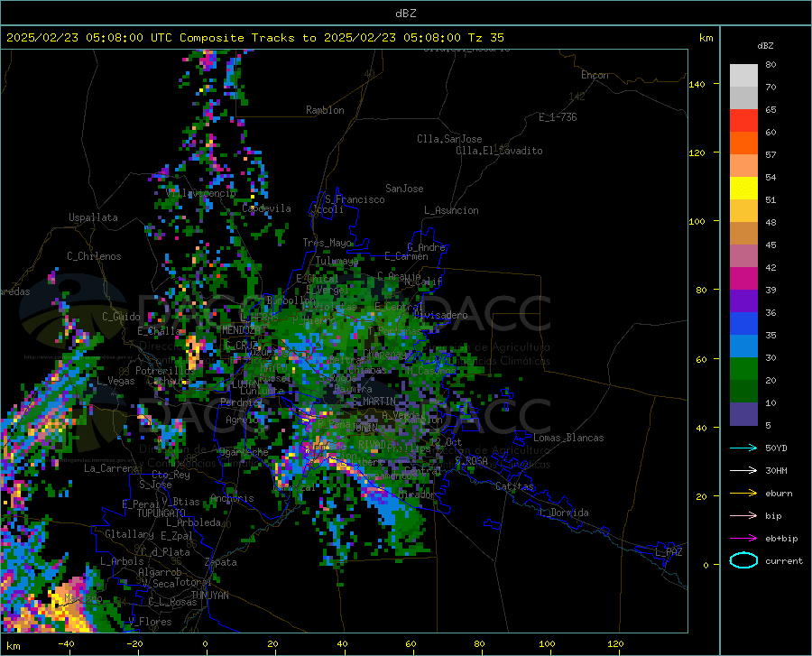
Task: Click the yellow eburn arrow in legend
Action: click(743, 493)
